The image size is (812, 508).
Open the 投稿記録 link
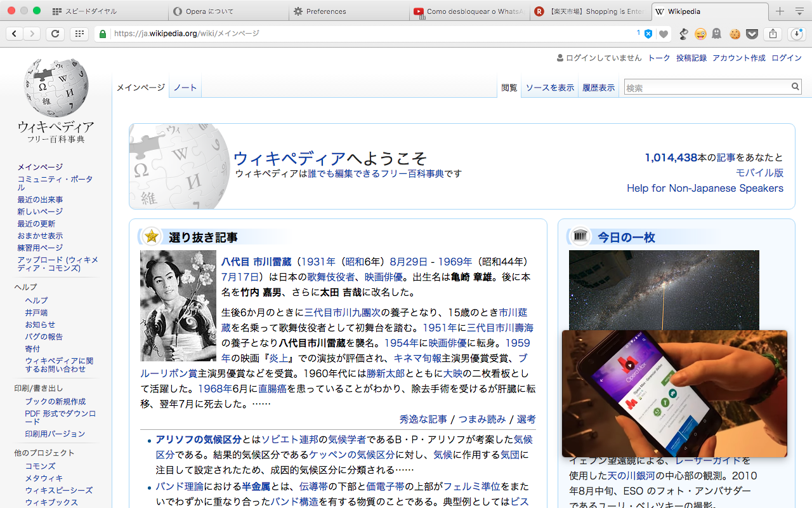(691, 58)
